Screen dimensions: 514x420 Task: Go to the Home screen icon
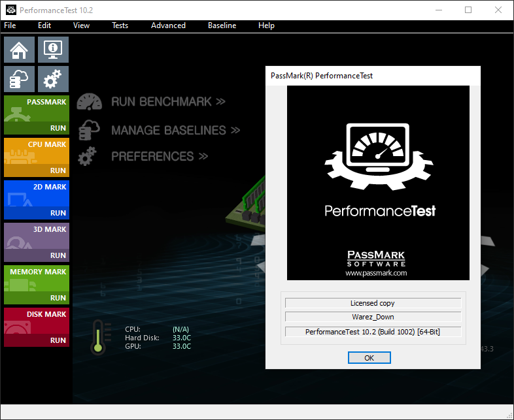(x=19, y=50)
